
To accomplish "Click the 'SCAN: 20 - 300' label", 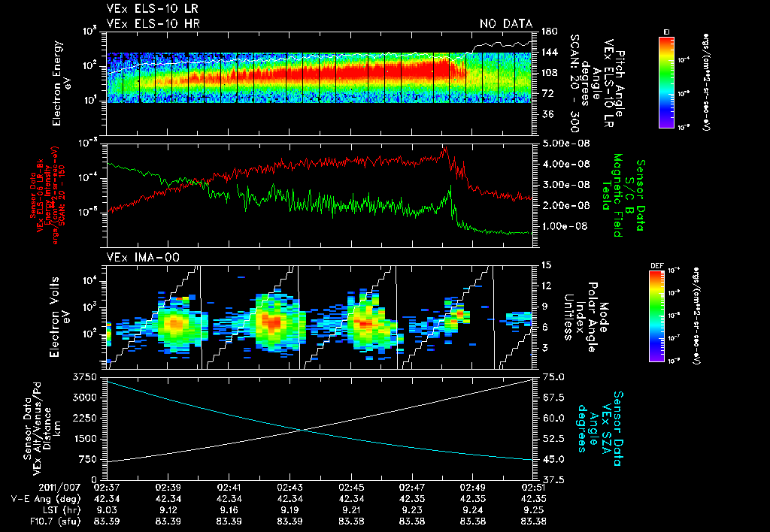I will pos(575,83).
